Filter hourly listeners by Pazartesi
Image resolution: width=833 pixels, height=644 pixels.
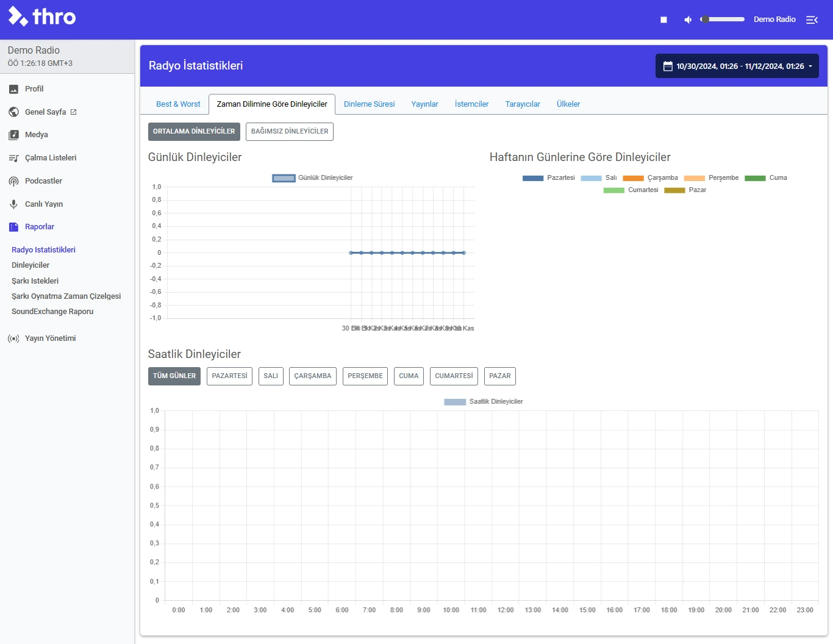tap(229, 376)
